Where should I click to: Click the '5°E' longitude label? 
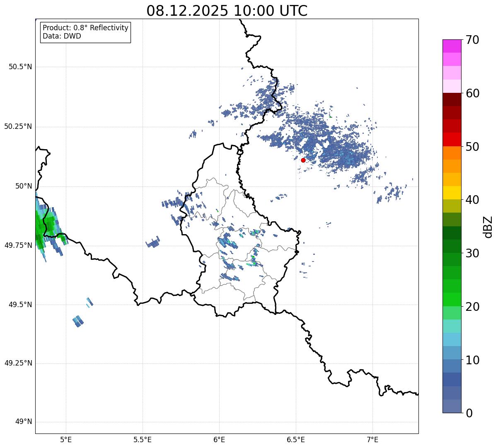(x=66, y=439)
